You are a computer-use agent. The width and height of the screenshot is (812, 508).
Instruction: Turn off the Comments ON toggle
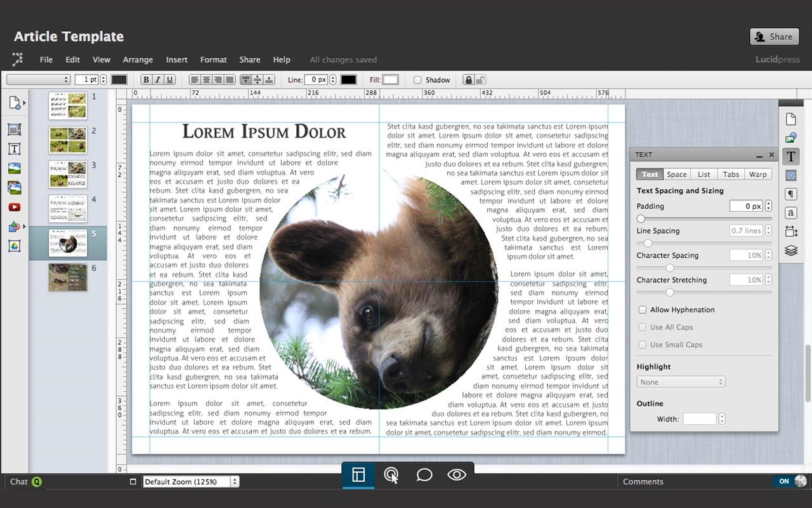789,481
